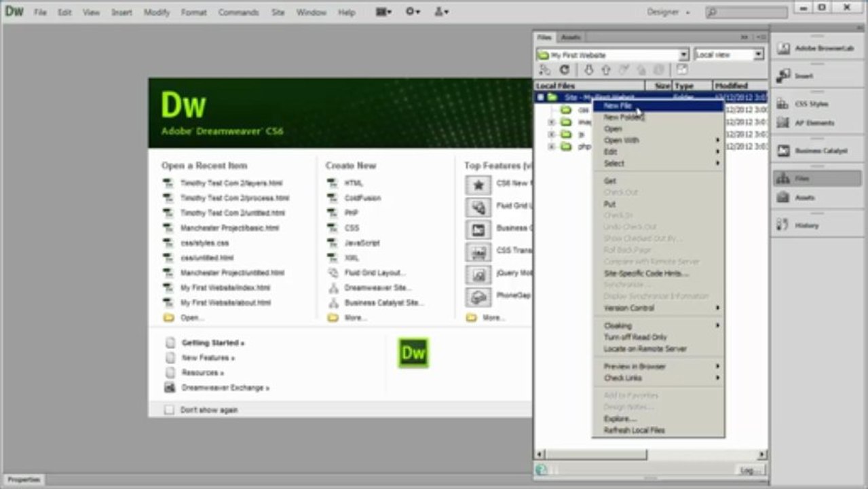The height and width of the screenshot is (489, 868).
Task: Click the CSS Transitions feature icon
Action: click(x=478, y=251)
